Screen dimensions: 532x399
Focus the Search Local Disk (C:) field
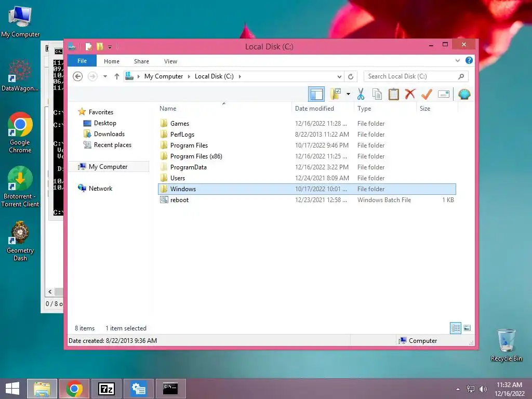(416, 76)
